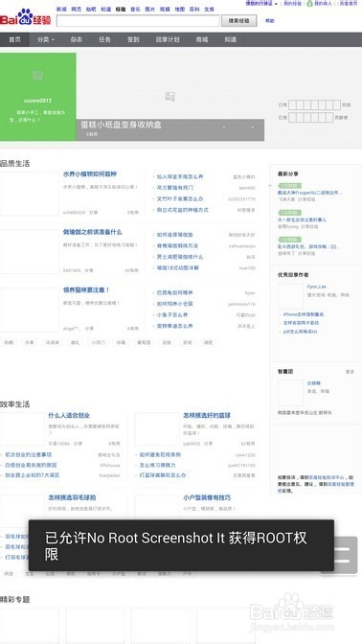
Task: Click the 帮助 link beside search button
Action: click(269, 20)
